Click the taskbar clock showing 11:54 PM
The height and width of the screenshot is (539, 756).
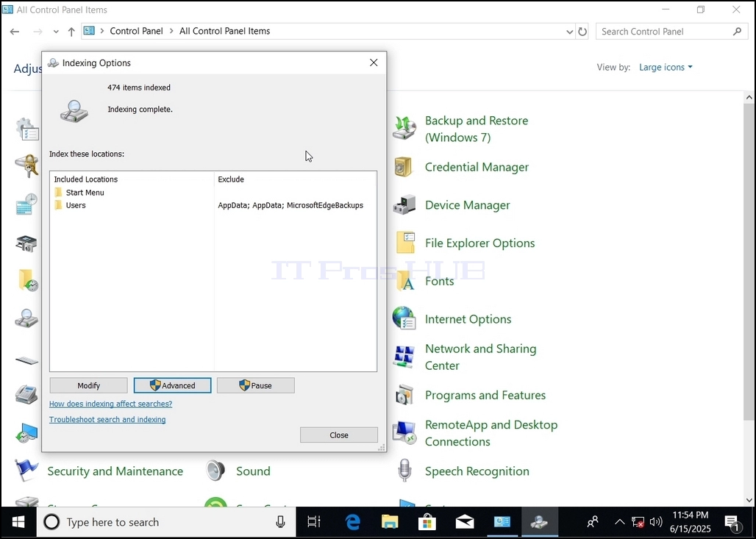point(691,522)
